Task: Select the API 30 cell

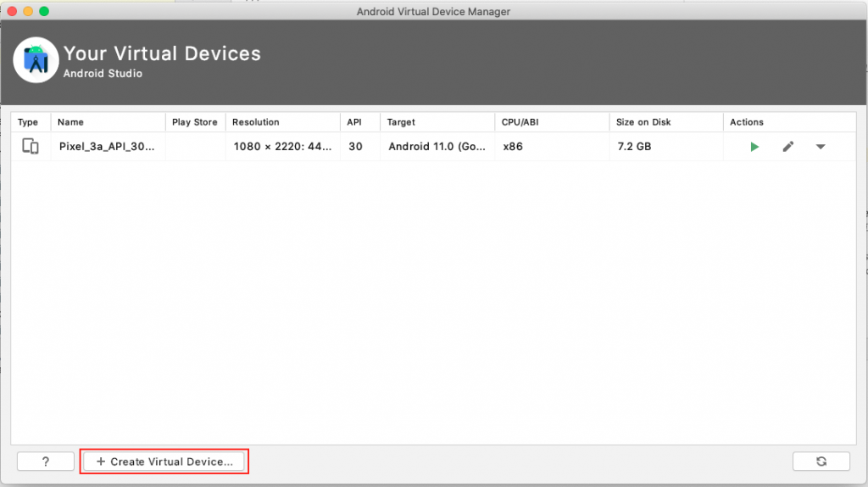Action: coord(360,146)
